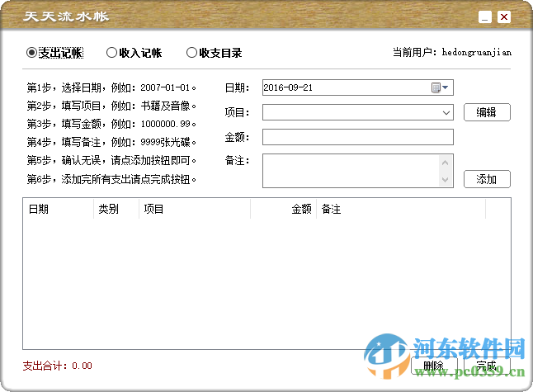Click the 第6步 添加完所有支出 instruction text
The width and height of the screenshot is (533, 392).
(x=111, y=179)
